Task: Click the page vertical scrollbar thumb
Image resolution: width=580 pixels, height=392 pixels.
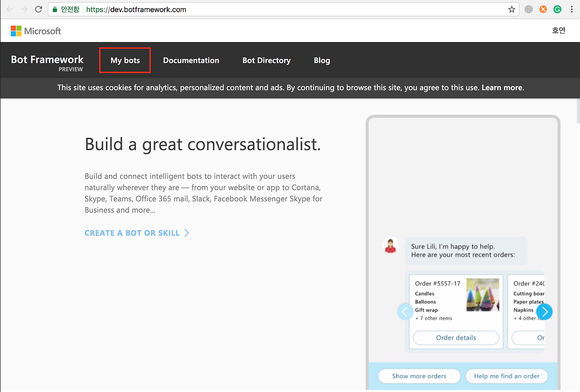Action: [x=577, y=111]
